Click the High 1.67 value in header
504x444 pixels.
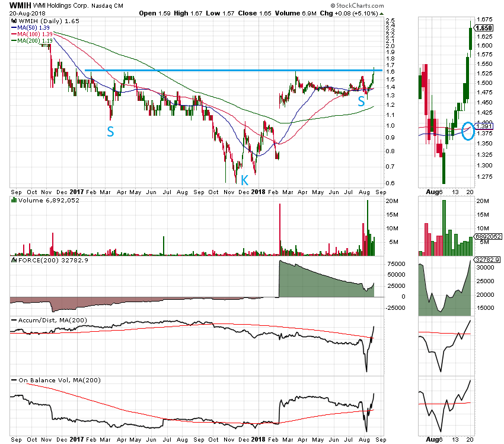click(x=188, y=13)
